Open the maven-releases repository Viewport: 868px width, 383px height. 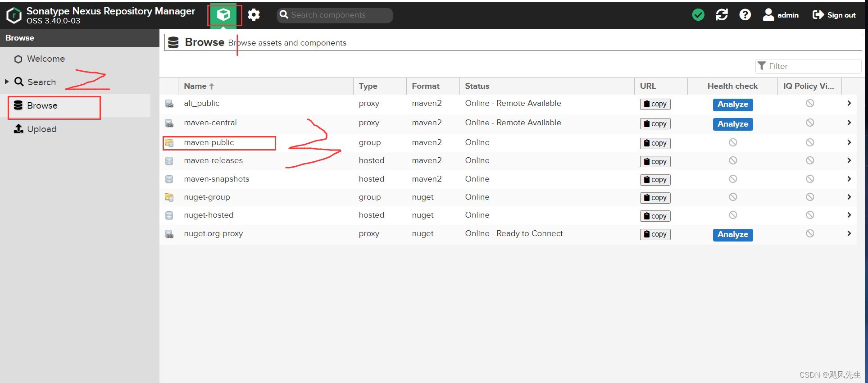[x=214, y=160]
